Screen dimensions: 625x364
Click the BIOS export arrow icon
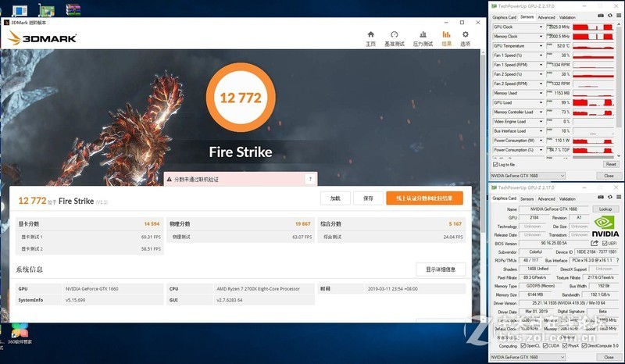click(x=595, y=243)
